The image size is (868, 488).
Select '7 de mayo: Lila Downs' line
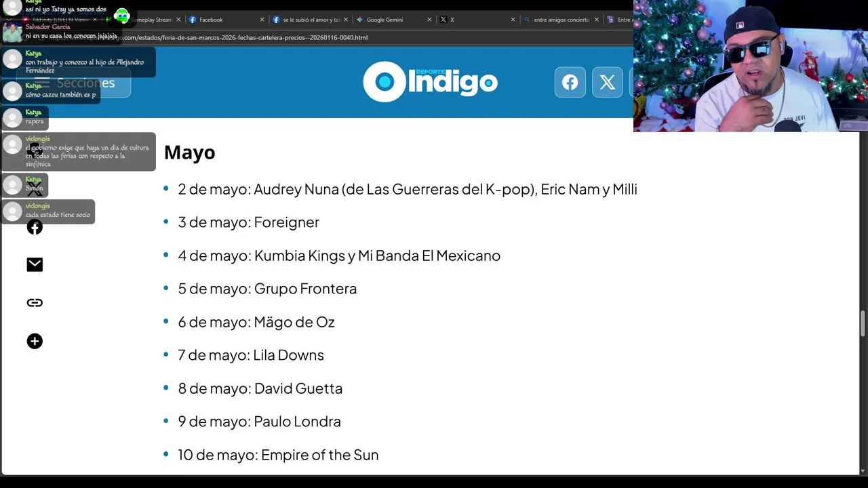pyautogui.click(x=251, y=355)
